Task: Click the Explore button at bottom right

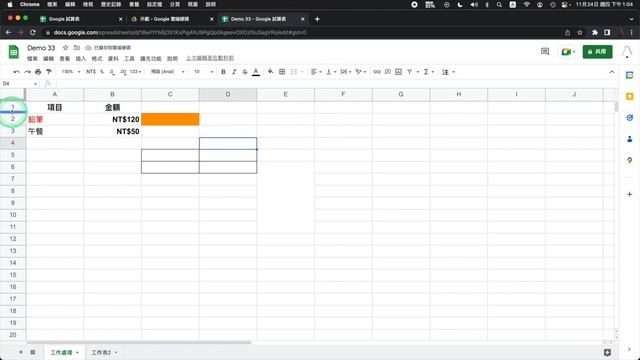Action: pos(607,352)
